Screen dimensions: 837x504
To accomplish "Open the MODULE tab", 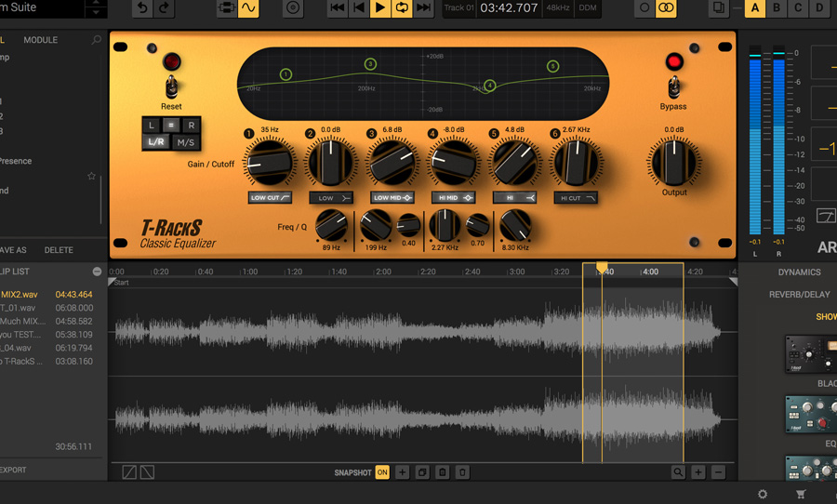I will click(41, 40).
